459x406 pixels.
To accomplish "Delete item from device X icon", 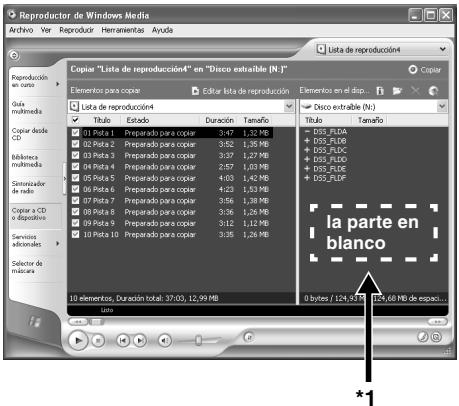I will click(x=415, y=90).
